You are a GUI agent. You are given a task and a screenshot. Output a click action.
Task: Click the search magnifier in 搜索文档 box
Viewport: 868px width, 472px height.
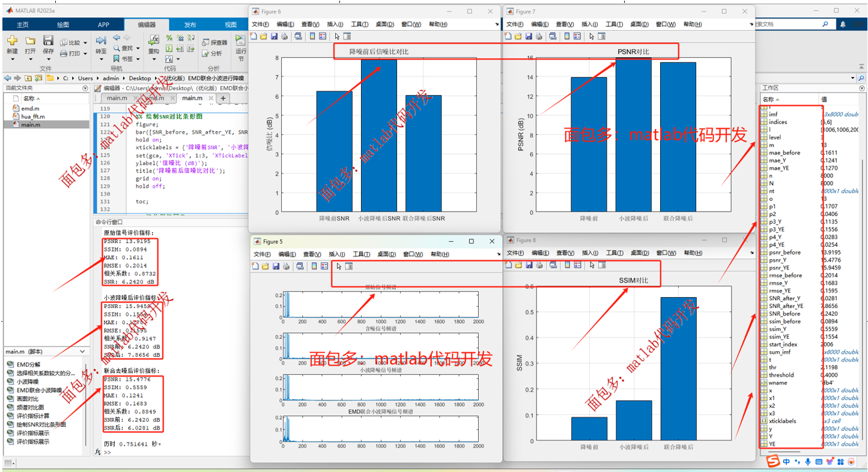[825, 24]
